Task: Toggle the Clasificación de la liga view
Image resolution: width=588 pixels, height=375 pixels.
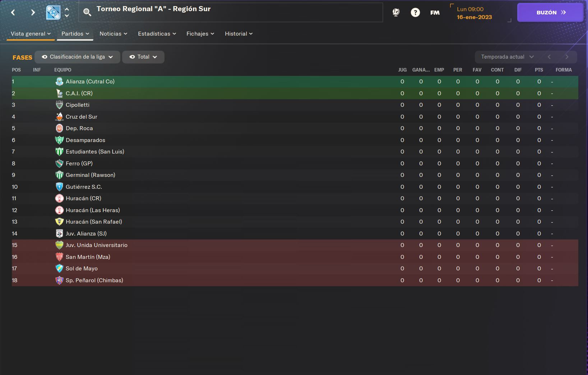Action: (x=77, y=57)
